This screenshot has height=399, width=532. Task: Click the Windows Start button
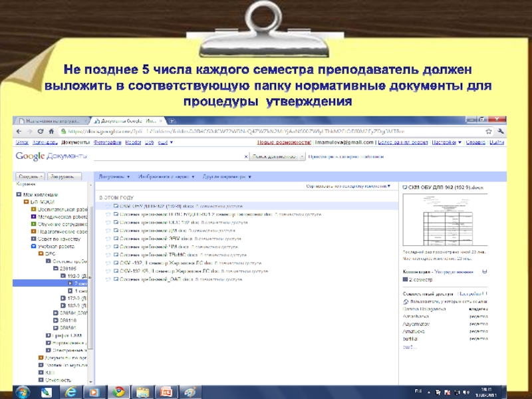[22, 391]
